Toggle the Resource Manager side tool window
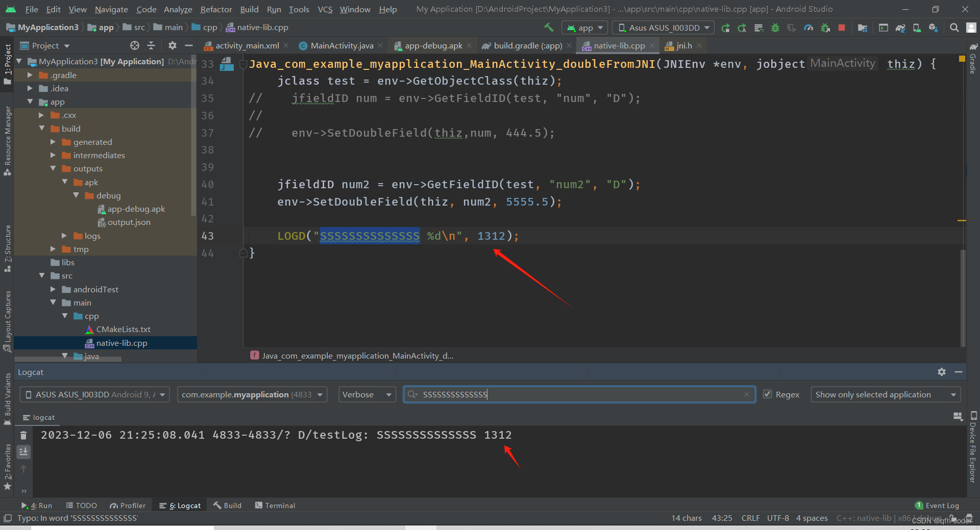Screen dimensions: 980x530 tap(7, 141)
